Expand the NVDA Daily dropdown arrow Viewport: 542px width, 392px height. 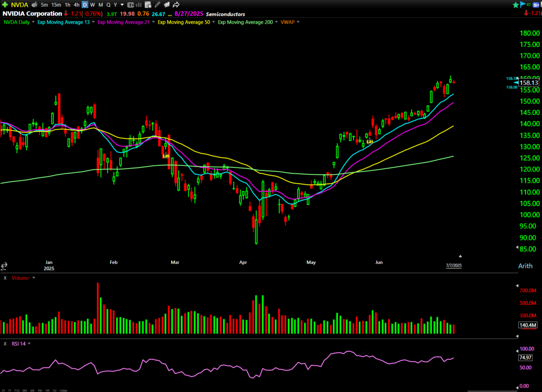tap(33, 22)
